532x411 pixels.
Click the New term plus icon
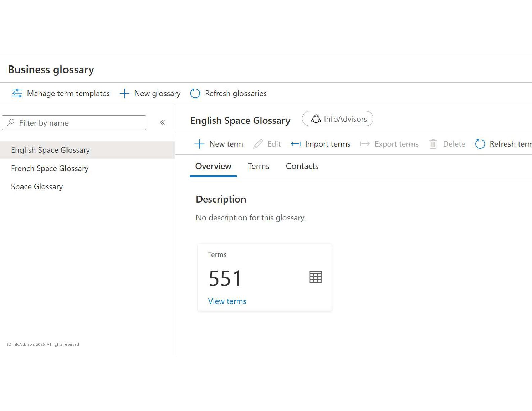(199, 144)
